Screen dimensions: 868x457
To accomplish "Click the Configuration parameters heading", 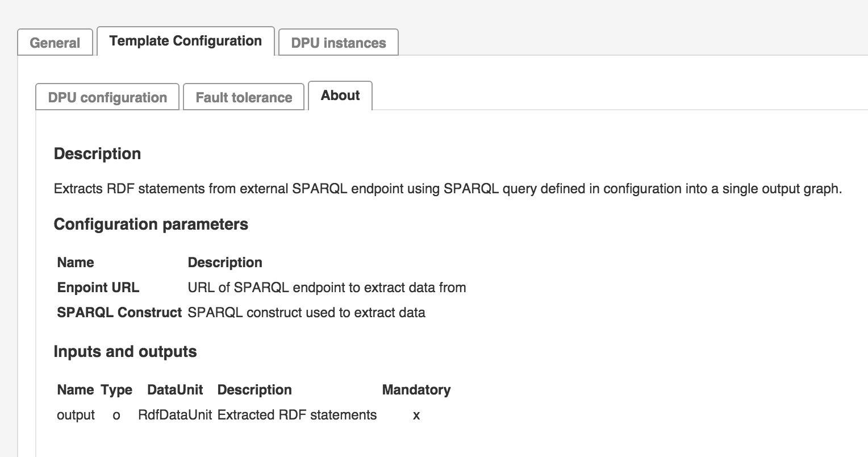I will point(151,224).
